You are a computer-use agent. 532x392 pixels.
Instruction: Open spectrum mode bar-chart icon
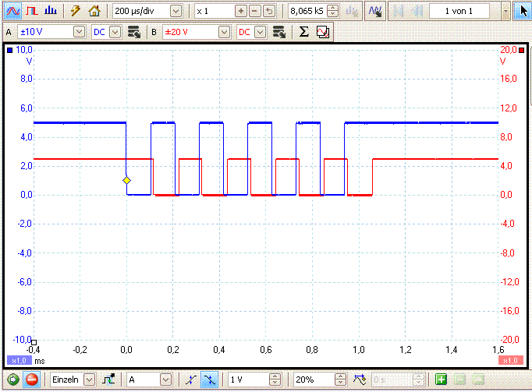pos(51,11)
